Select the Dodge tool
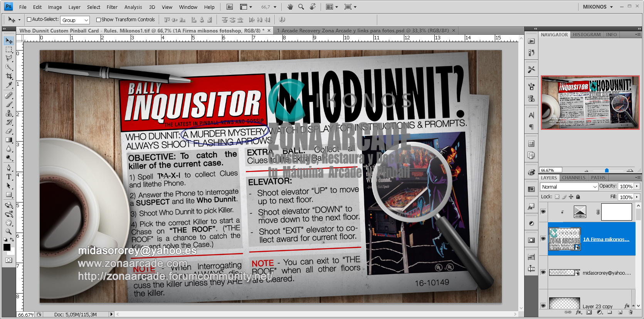 click(x=9, y=158)
